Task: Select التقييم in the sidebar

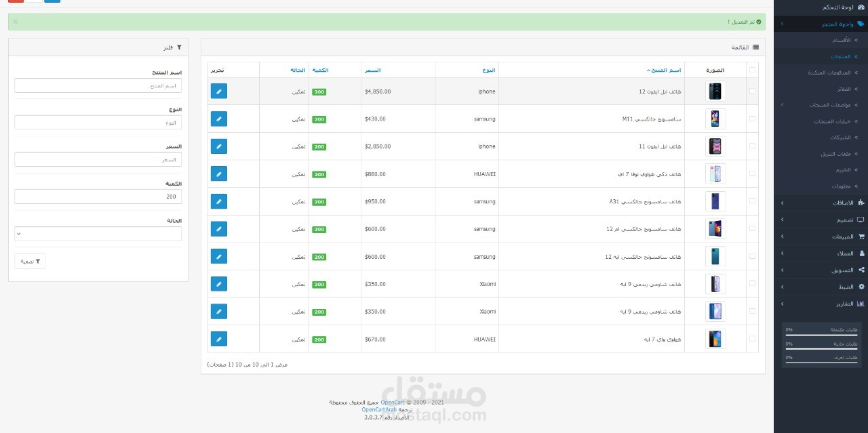Action: (843, 170)
